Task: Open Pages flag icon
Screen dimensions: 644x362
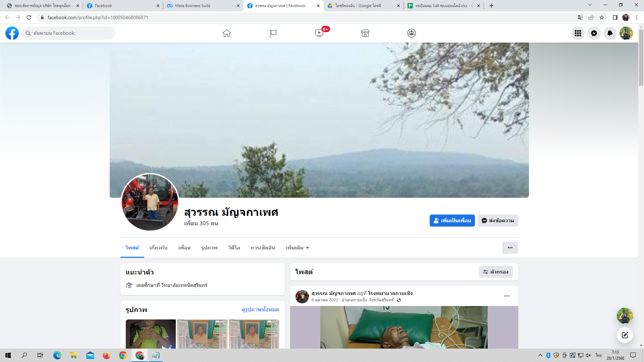Action: pos(273,33)
